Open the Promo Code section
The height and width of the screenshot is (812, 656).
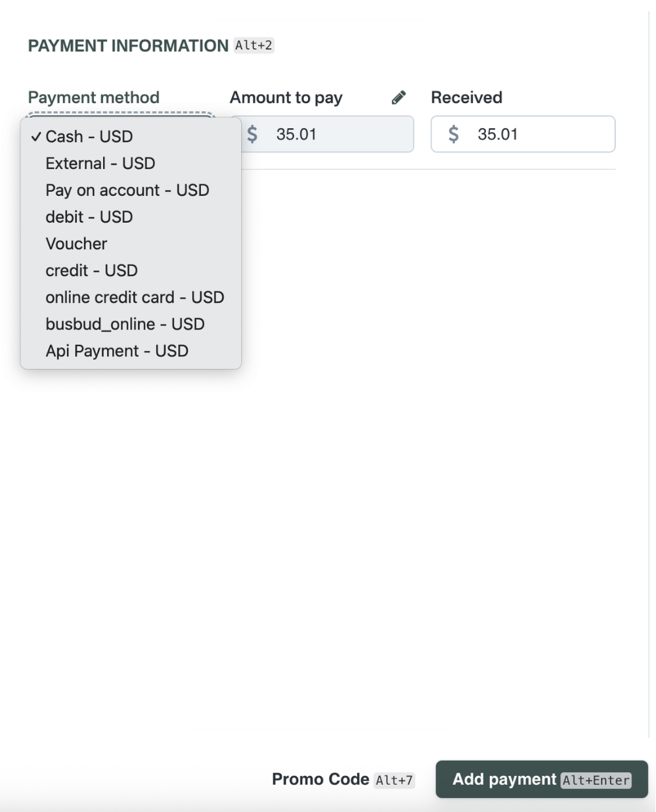click(320, 779)
